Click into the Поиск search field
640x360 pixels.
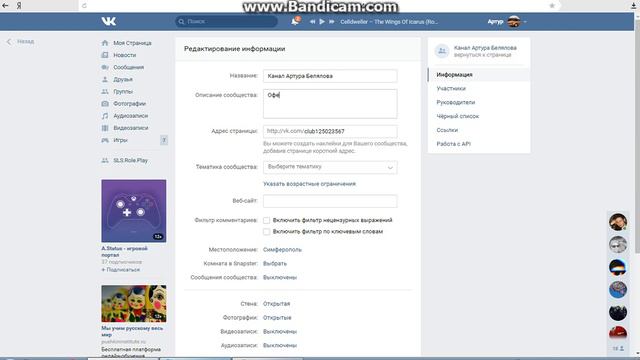pyautogui.click(x=227, y=21)
